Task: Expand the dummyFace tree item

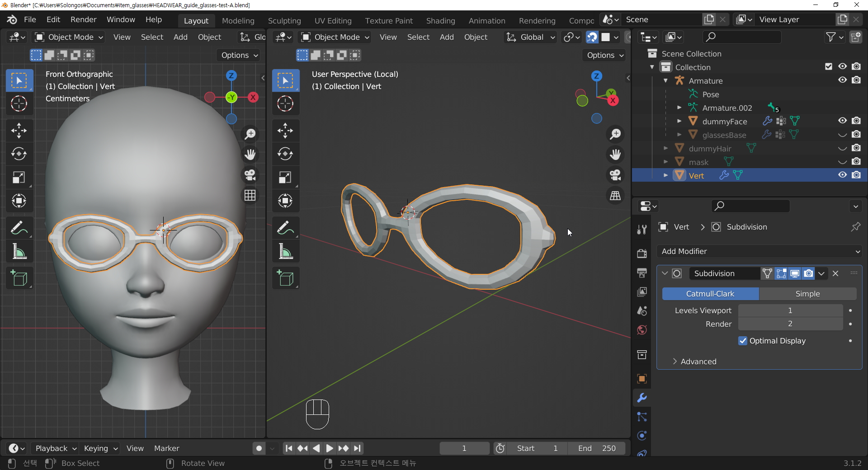Action: click(x=679, y=121)
